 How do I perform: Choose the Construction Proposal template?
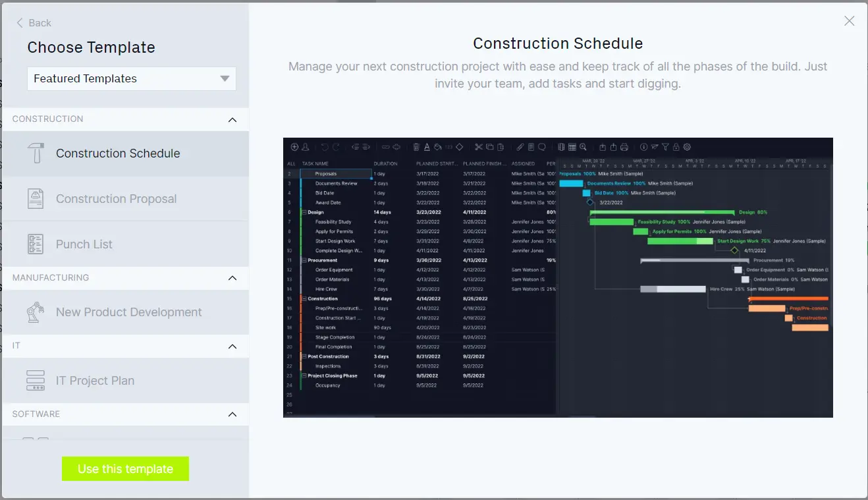126,199
